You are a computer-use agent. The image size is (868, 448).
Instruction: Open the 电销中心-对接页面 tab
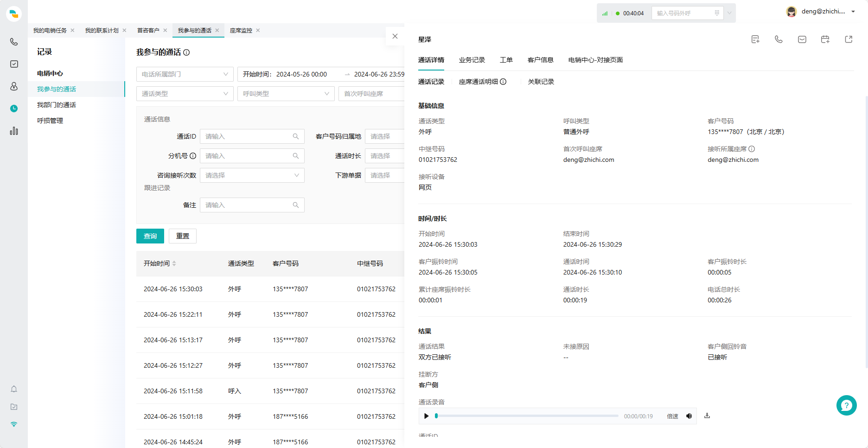(x=595, y=60)
